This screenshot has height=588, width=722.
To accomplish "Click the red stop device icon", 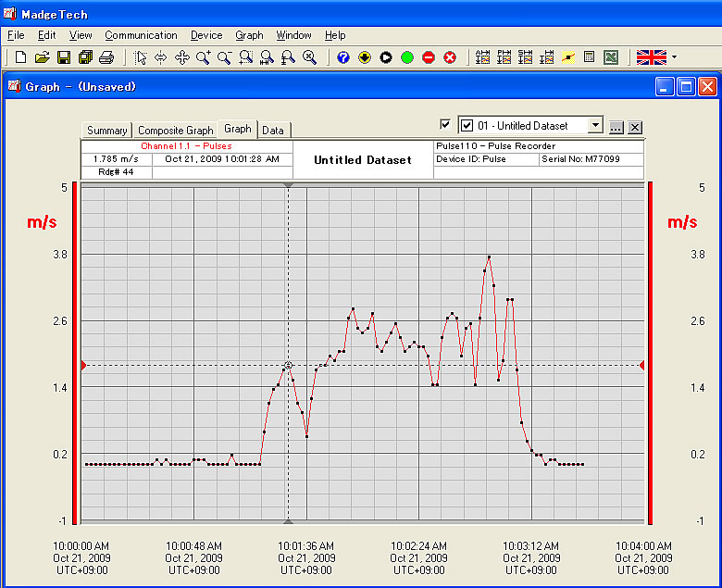I will point(429,57).
